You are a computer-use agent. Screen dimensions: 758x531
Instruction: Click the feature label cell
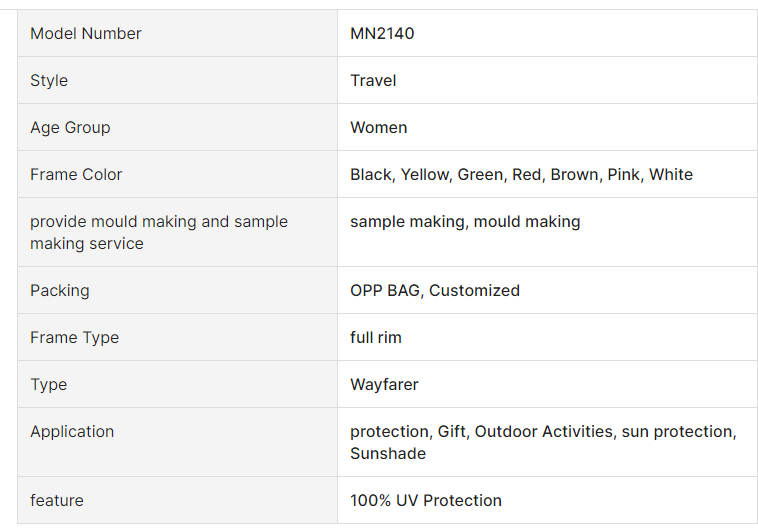(57, 501)
